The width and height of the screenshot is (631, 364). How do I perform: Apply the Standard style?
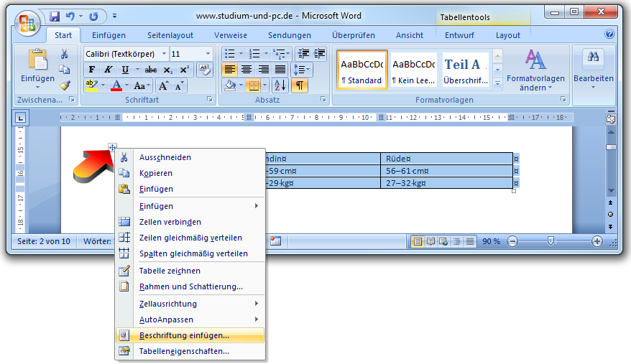(361, 70)
